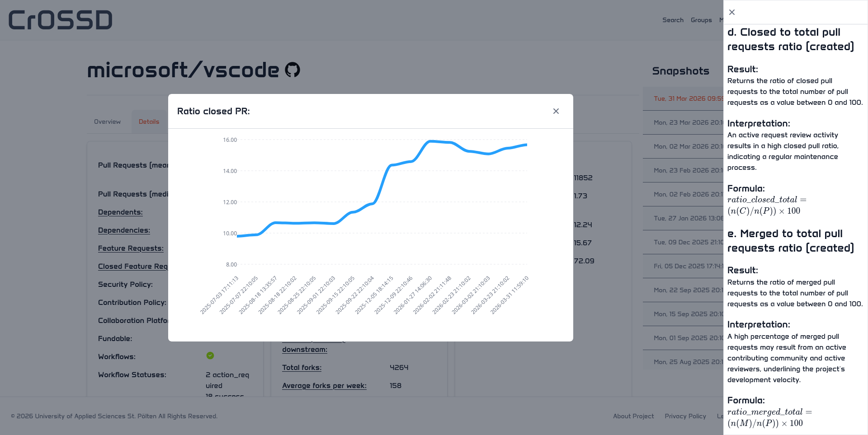Image resolution: width=868 pixels, height=435 pixels.
Task: Open the Total forks metric link
Action: click(302, 368)
